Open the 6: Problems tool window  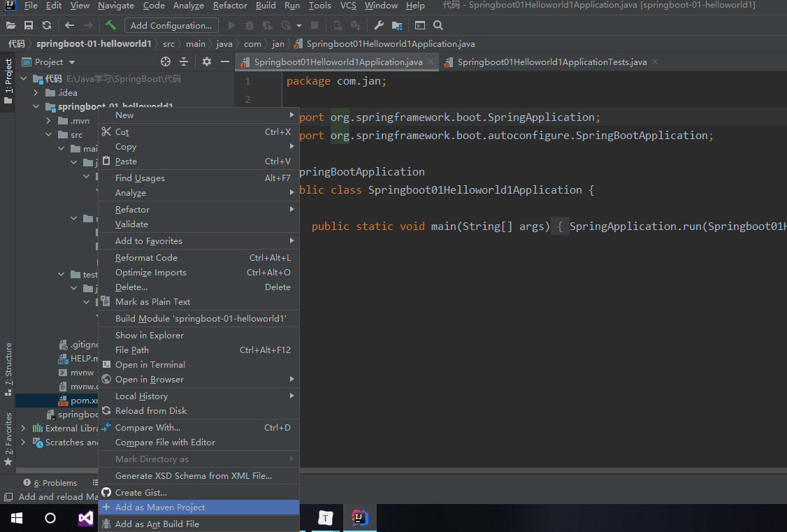coord(50,483)
